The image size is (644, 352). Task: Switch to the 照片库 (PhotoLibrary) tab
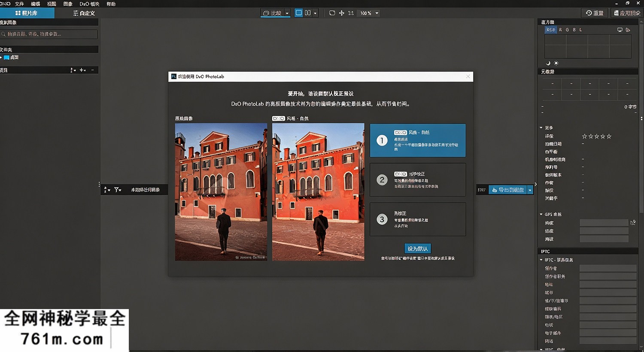(x=27, y=13)
